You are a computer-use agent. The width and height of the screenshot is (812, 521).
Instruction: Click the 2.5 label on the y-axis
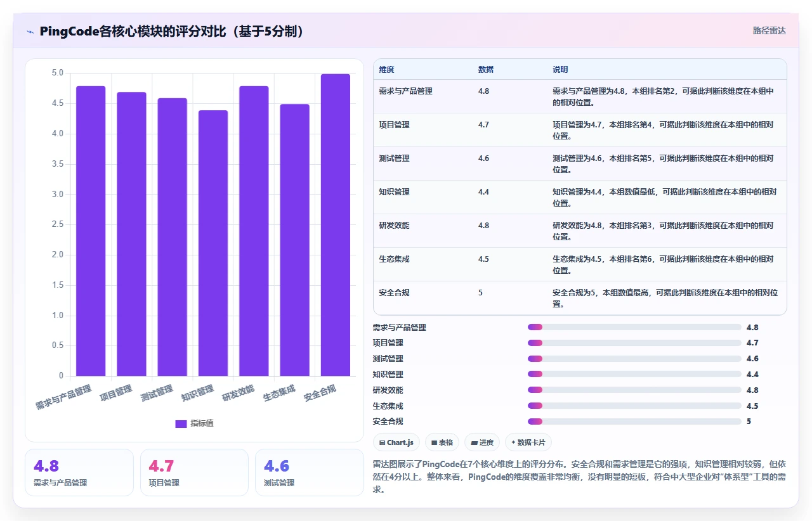[58, 224]
